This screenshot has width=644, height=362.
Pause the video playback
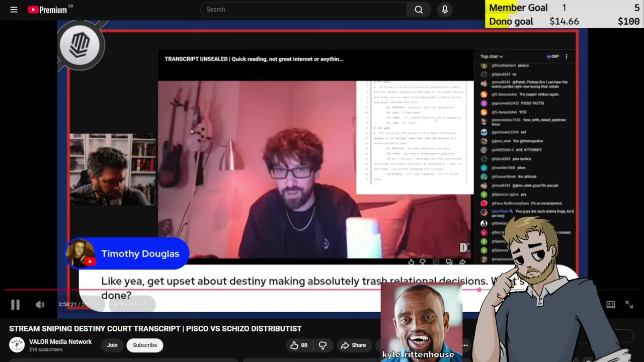click(x=15, y=304)
